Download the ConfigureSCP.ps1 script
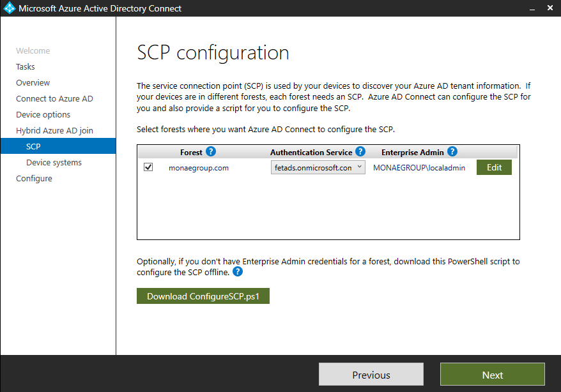 pos(203,296)
